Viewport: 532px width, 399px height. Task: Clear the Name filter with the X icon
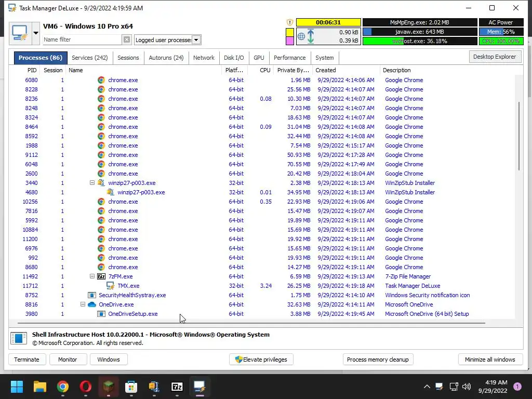pyautogui.click(x=127, y=39)
